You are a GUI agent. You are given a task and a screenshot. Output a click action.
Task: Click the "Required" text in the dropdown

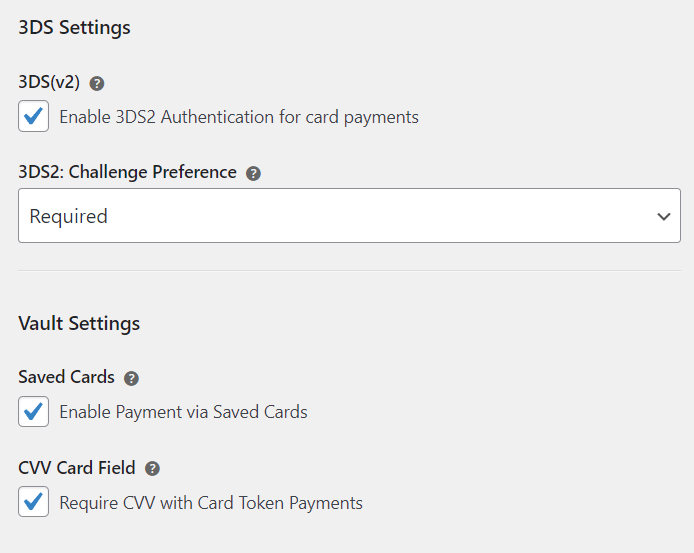click(68, 216)
